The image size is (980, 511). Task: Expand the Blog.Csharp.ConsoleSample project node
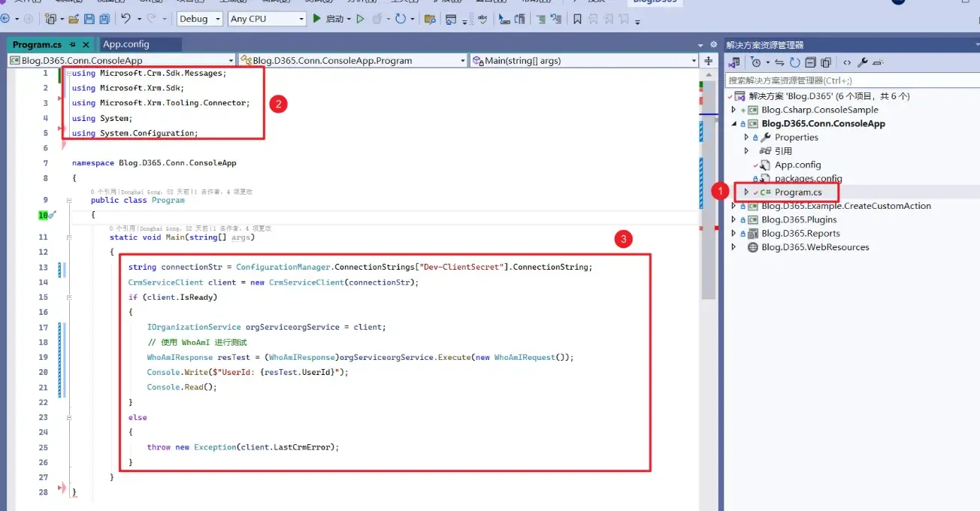tap(733, 110)
